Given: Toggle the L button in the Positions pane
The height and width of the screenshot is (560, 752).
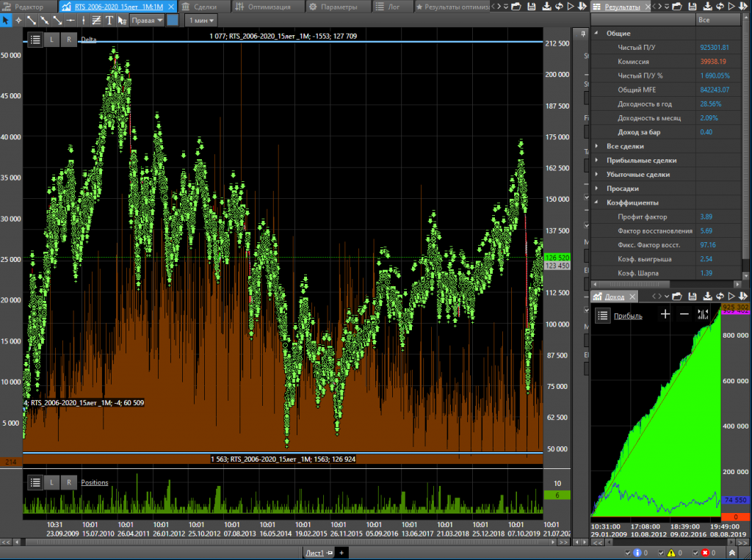Looking at the screenshot, I should 52,482.
